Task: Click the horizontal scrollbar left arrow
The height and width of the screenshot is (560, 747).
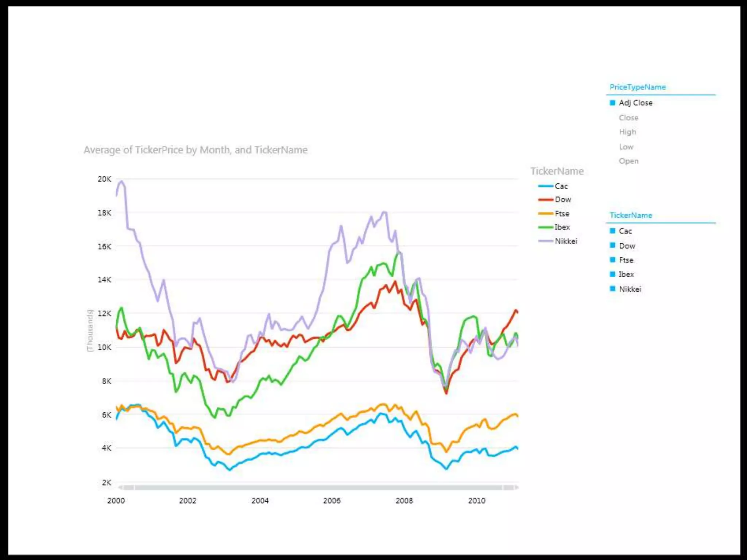Action: click(x=121, y=487)
